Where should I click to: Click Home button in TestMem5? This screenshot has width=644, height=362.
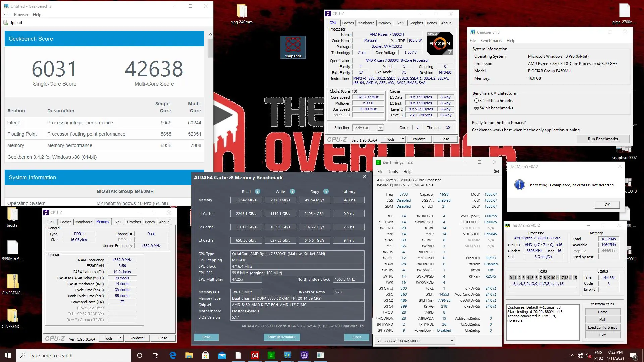(602, 312)
